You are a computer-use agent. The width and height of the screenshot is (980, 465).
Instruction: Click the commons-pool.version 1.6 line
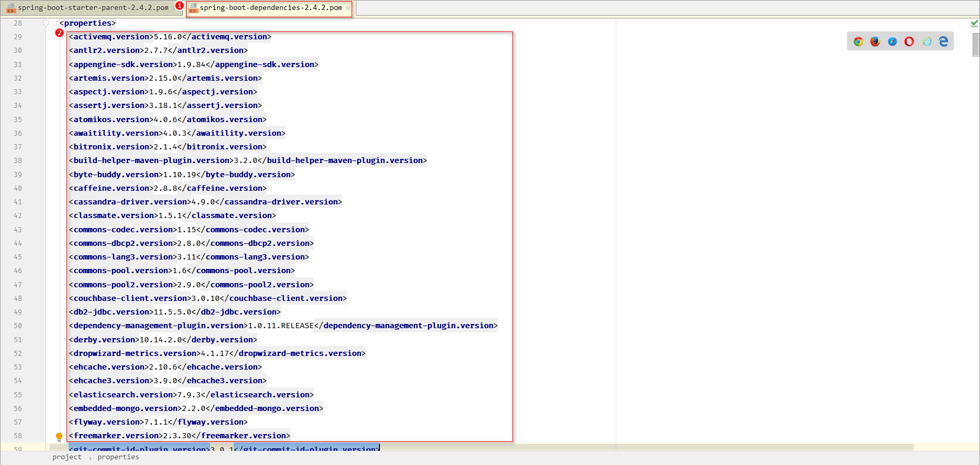tap(182, 271)
